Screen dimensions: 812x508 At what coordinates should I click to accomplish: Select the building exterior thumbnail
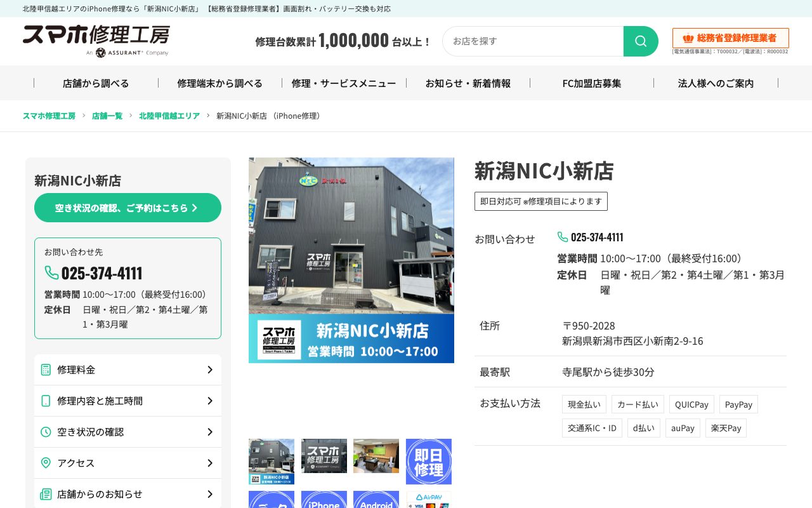click(x=272, y=462)
